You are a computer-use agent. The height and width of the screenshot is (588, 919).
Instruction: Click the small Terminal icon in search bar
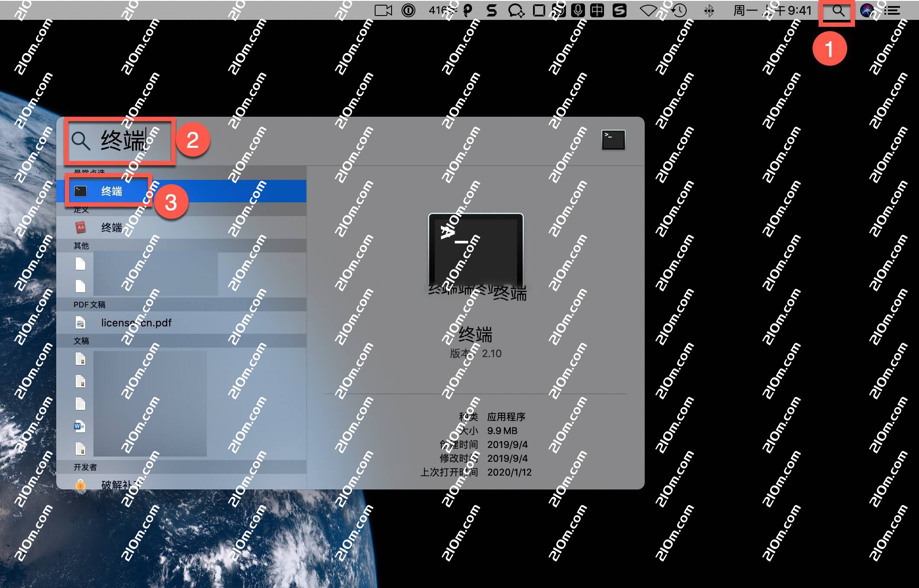[613, 140]
